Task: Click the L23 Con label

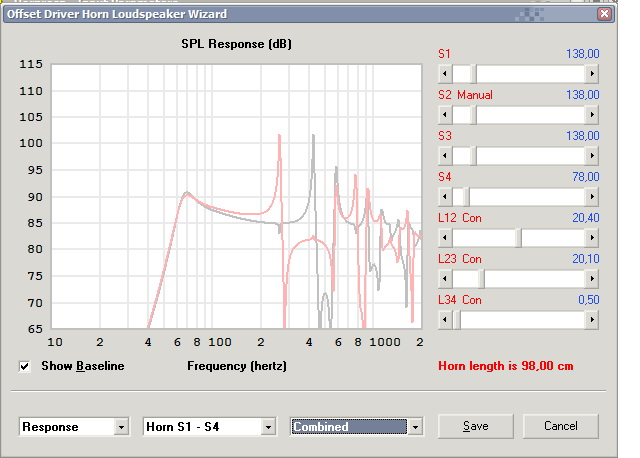Action: [x=460, y=259]
